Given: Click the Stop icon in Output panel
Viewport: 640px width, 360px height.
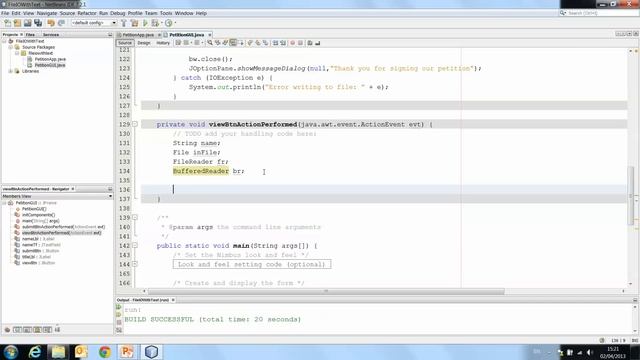Looking at the screenshot, I should (x=119, y=322).
